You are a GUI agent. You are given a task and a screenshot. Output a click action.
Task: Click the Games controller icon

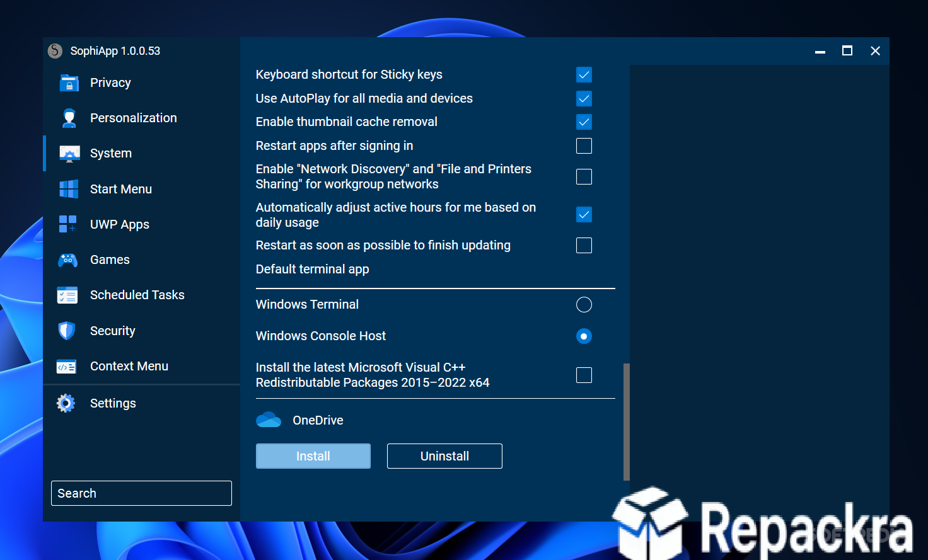coord(68,260)
